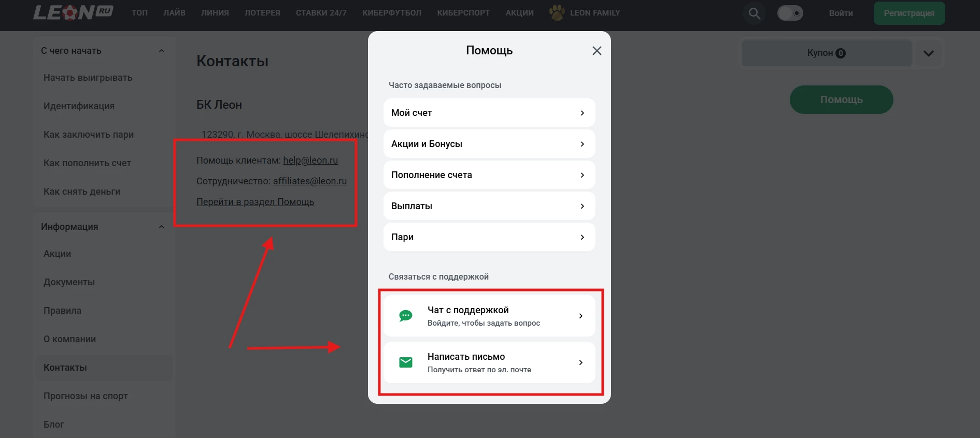The width and height of the screenshot is (980, 438).
Task: Select 'Начать выигрывать' in sidebar
Action: pos(88,78)
